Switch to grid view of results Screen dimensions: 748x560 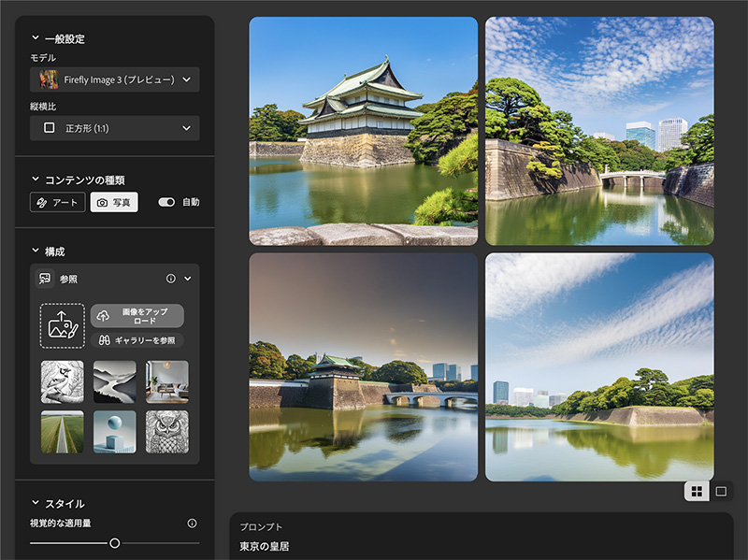pyautogui.click(x=697, y=491)
